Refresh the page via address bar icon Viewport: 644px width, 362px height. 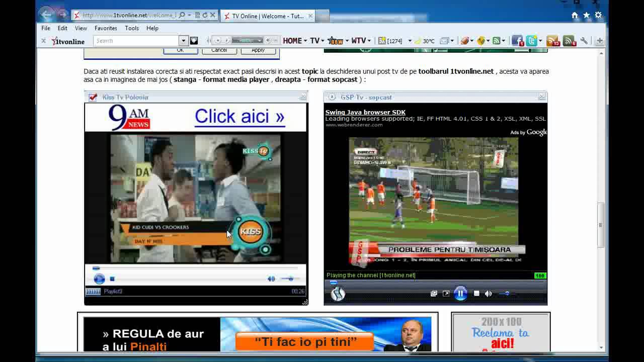pos(205,15)
